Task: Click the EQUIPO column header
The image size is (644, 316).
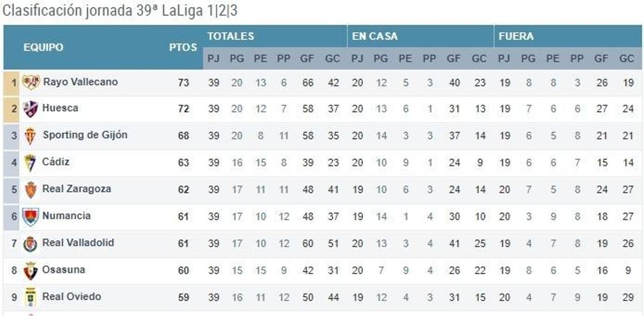Action: 43,47
